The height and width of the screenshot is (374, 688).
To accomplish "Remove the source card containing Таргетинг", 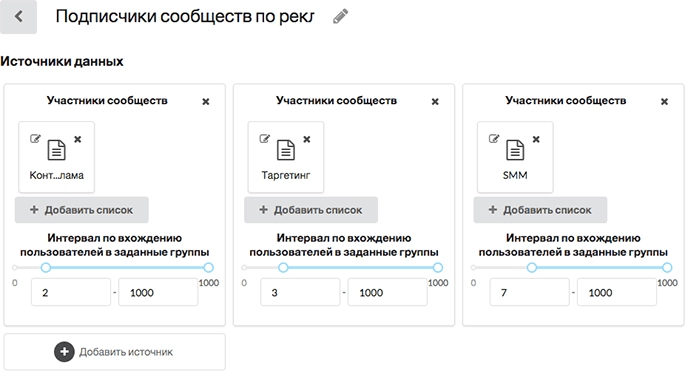I will pos(435,101).
